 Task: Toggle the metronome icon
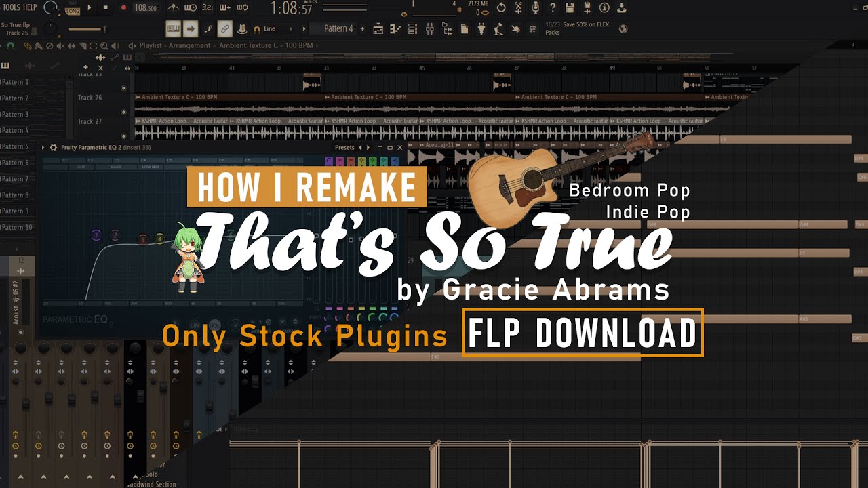coord(174,8)
